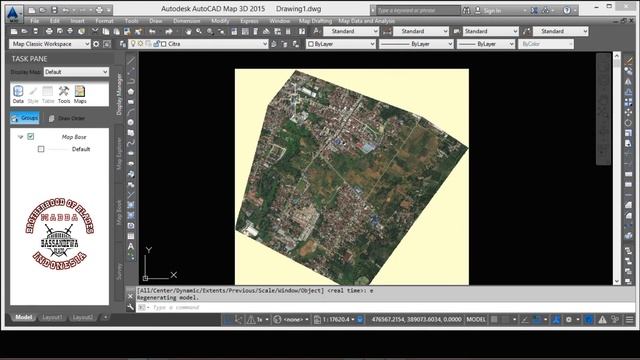The width and height of the screenshot is (640, 360).
Task: Open the text style Standard dropdown
Action: pos(351,31)
